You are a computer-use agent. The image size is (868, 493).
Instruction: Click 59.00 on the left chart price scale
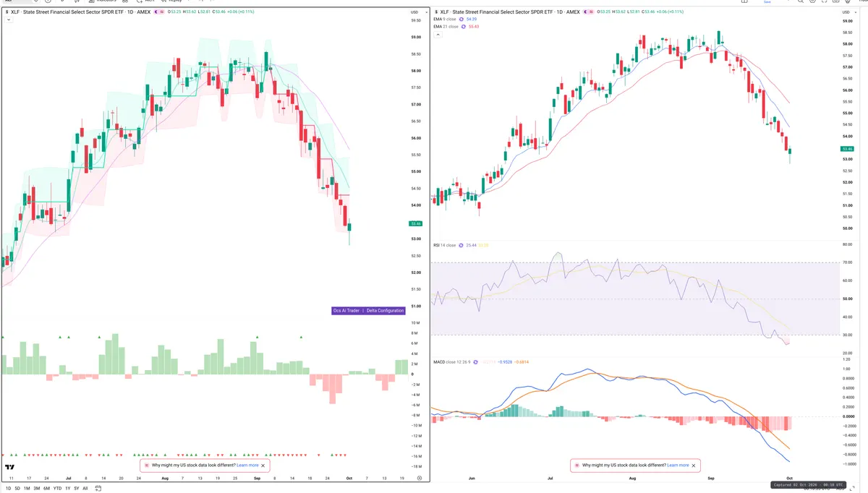[x=417, y=37]
